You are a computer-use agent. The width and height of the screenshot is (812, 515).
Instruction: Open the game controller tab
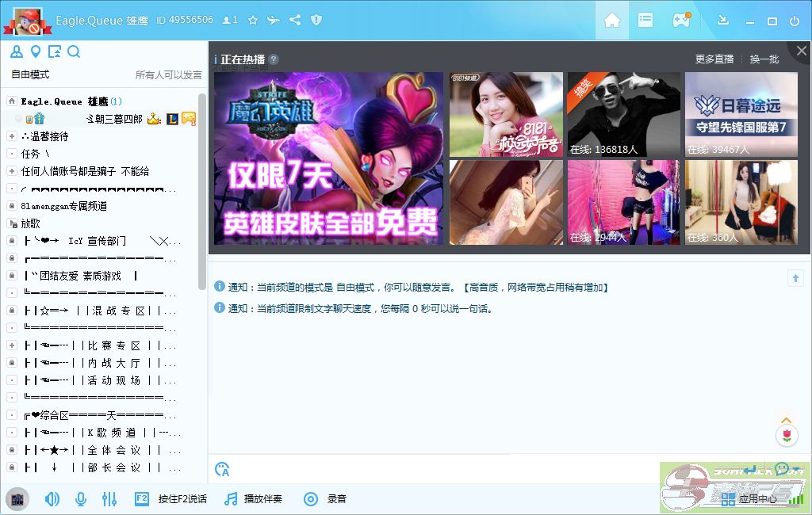(x=681, y=20)
